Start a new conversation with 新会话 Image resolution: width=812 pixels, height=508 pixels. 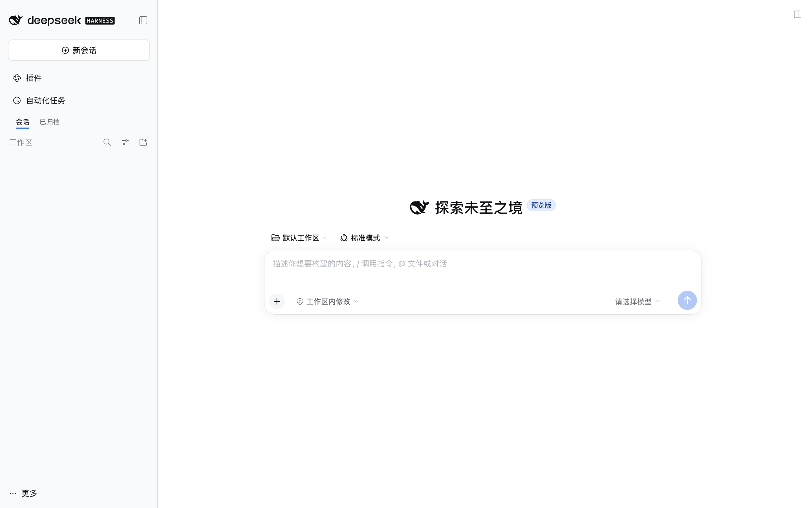tap(79, 51)
